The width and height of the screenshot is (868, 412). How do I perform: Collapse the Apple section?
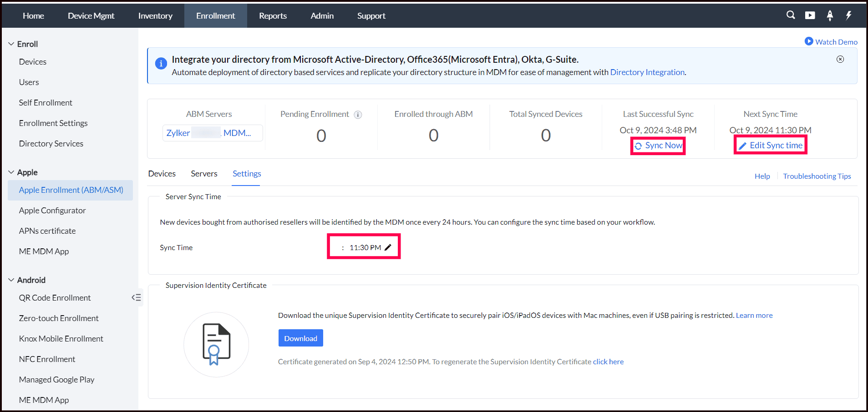point(11,172)
